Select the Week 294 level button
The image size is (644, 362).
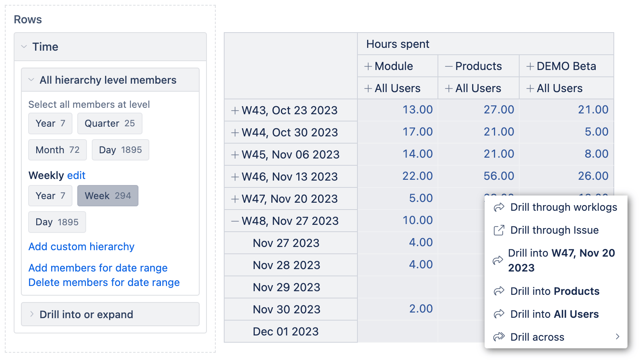pos(107,196)
